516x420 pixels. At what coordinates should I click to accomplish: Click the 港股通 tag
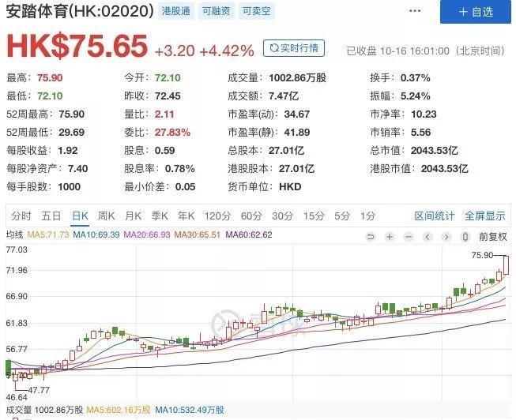click(x=176, y=11)
